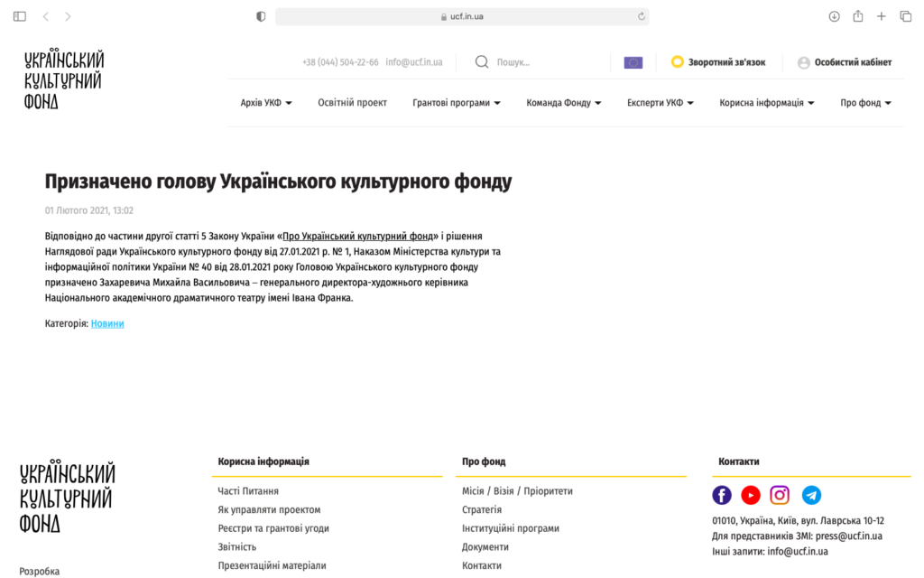Click the user avatar icon

click(804, 62)
